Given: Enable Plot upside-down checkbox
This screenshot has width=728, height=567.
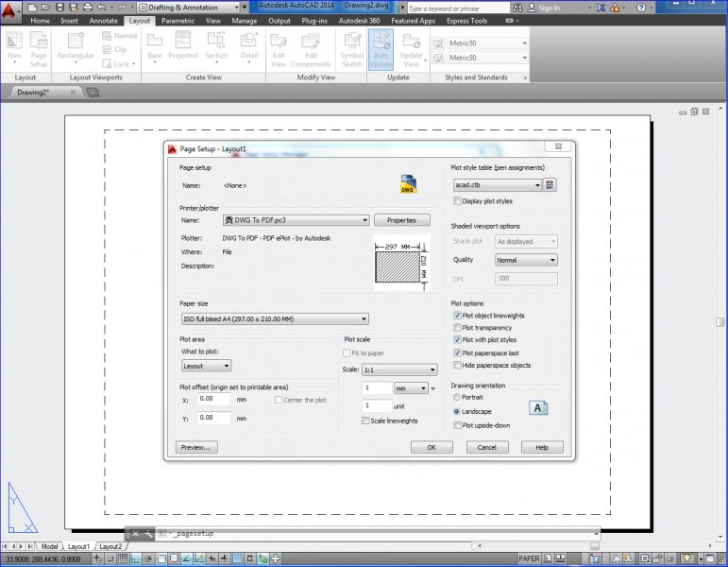Looking at the screenshot, I should [x=457, y=425].
